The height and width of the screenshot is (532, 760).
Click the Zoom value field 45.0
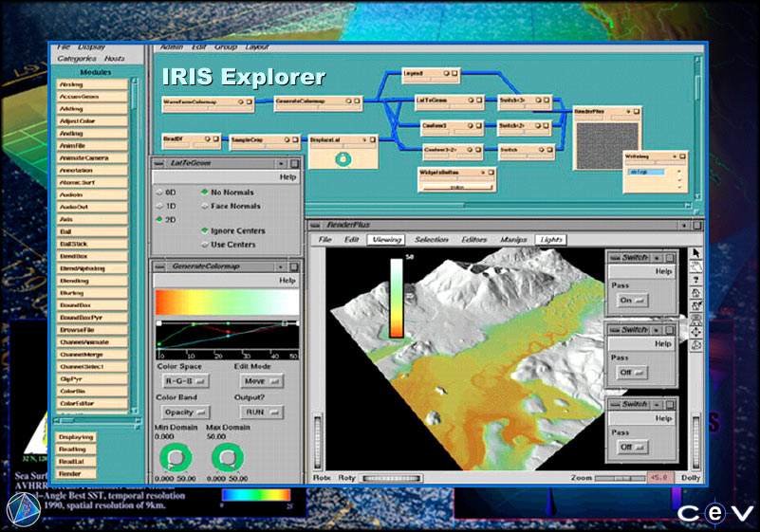660,477
